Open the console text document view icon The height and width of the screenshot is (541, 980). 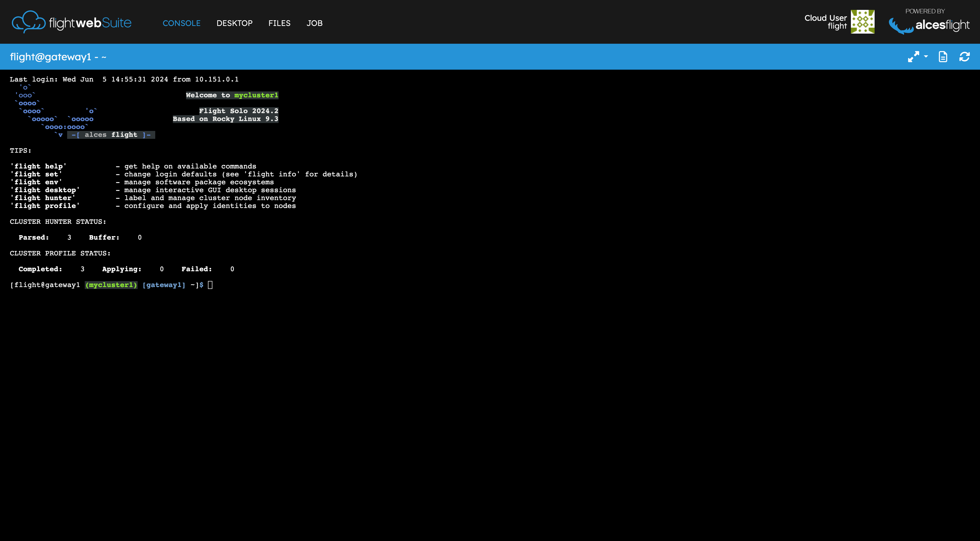click(x=943, y=56)
